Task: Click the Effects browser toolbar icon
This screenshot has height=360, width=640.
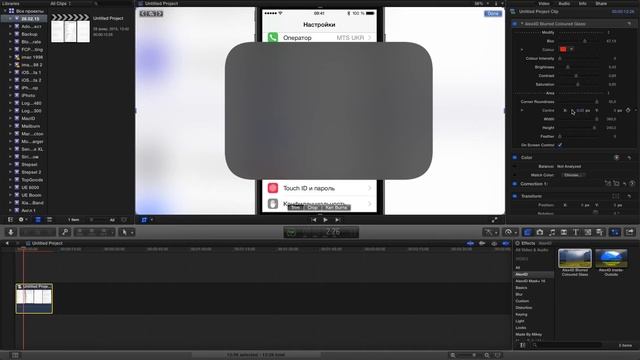Action: pyautogui.click(x=527, y=232)
